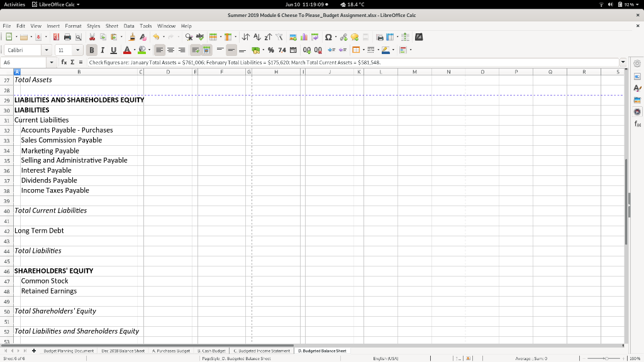The width and height of the screenshot is (644, 362).
Task: Insert a hyperlink
Action: click(344, 36)
